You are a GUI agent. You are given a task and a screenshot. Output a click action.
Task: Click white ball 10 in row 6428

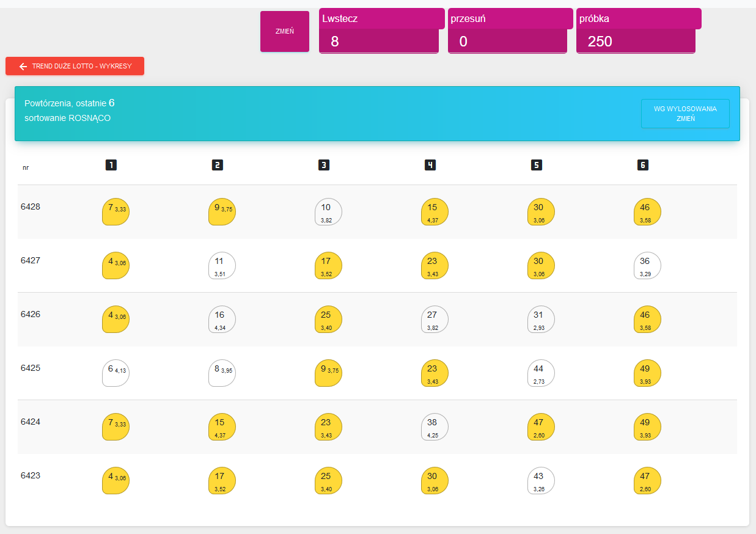[328, 211]
